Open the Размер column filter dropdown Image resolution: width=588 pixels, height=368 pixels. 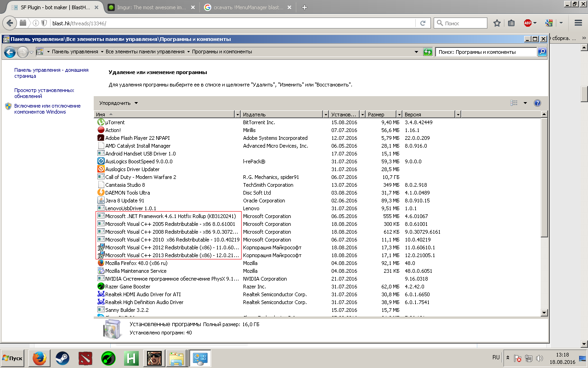click(x=399, y=115)
